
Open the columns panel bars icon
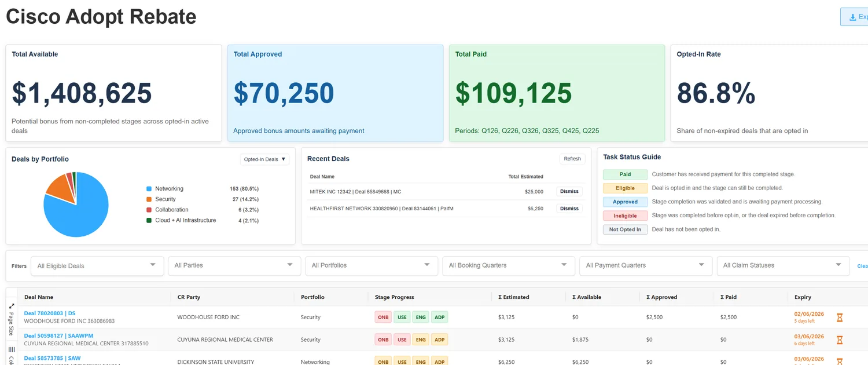click(12, 349)
